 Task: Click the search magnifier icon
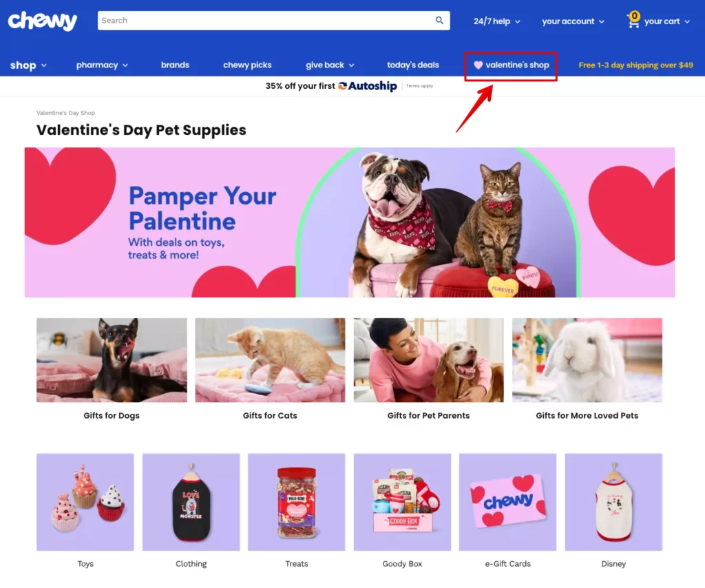click(x=439, y=20)
